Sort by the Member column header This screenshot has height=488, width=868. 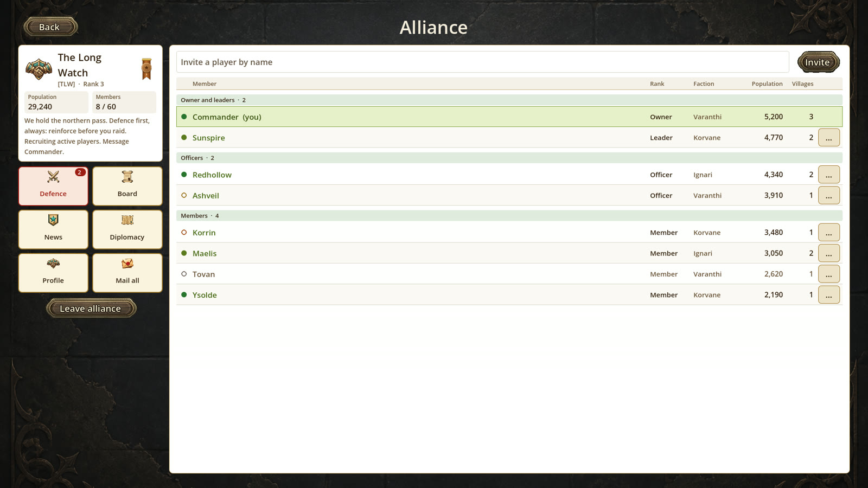click(x=204, y=84)
